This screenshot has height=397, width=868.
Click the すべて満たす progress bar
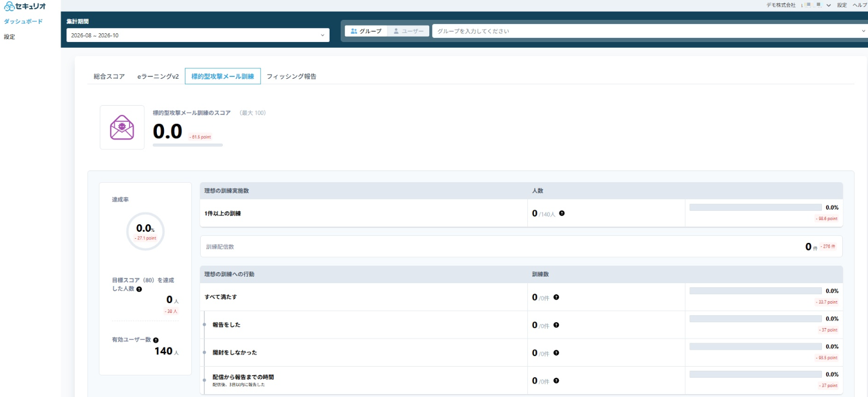point(755,291)
